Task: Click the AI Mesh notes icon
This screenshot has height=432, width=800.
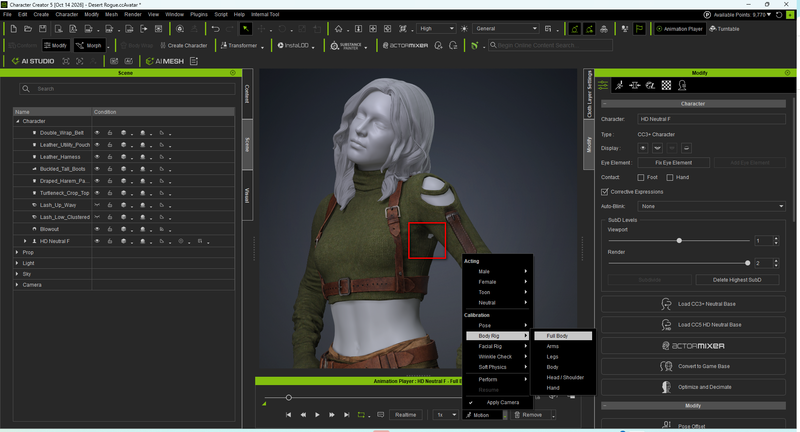Action: (194, 61)
